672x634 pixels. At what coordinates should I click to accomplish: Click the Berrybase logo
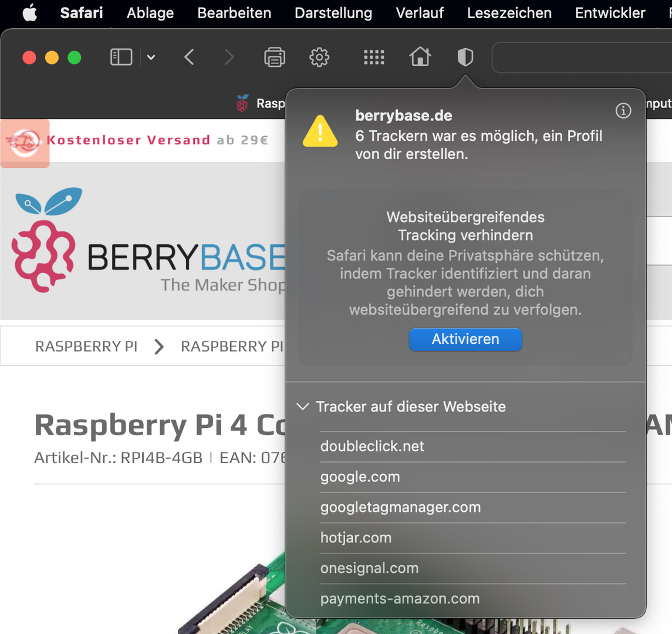coord(148,240)
